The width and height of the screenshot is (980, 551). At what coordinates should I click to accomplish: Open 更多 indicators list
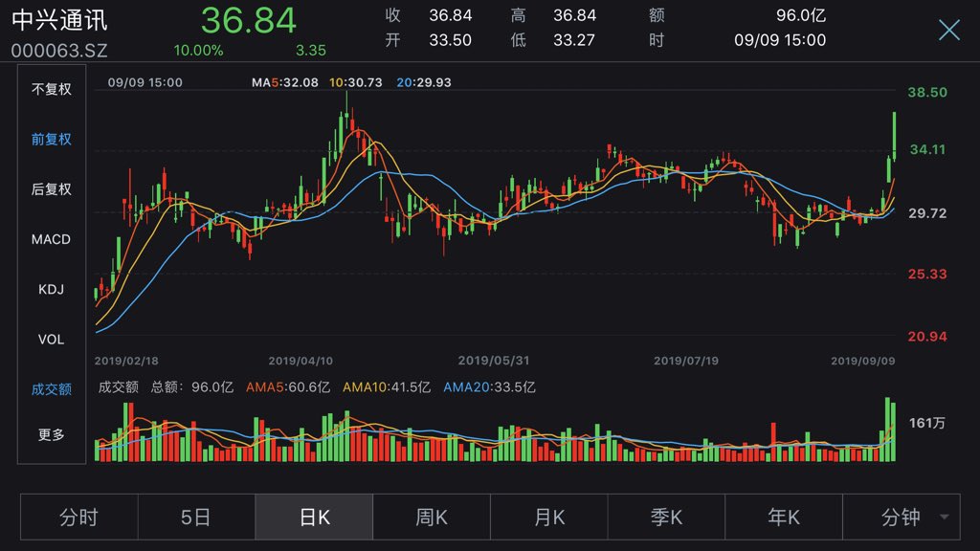click(52, 434)
